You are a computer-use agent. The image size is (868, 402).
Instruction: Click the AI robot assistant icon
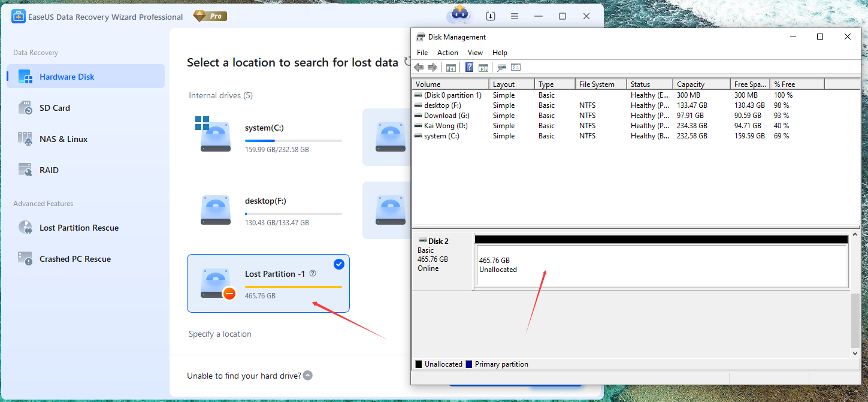click(x=458, y=16)
